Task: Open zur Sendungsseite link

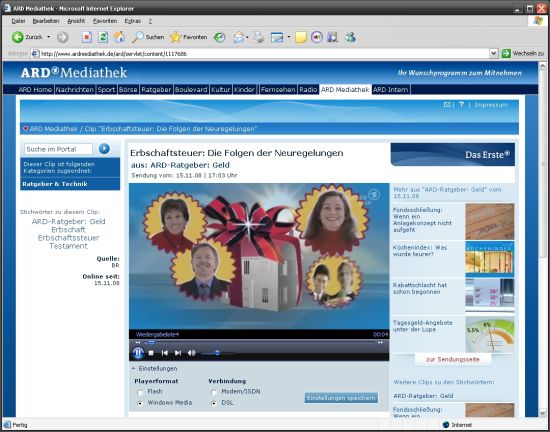Action: 453,359
